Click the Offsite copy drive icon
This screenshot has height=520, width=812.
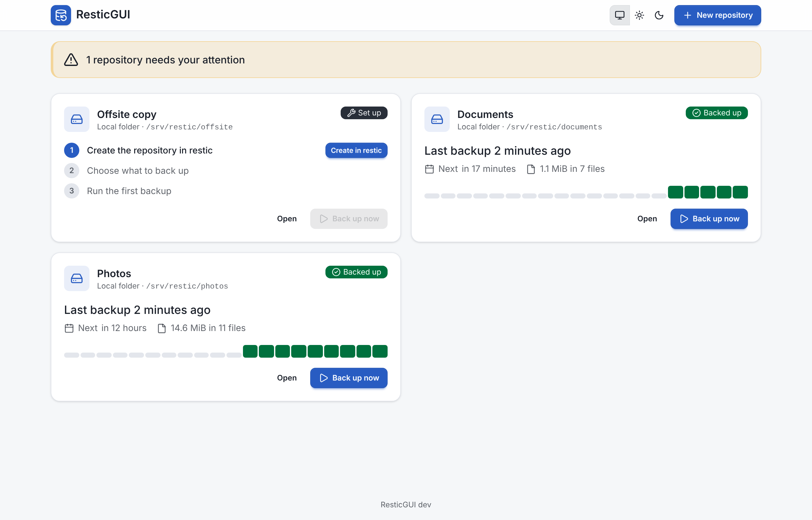coord(77,119)
